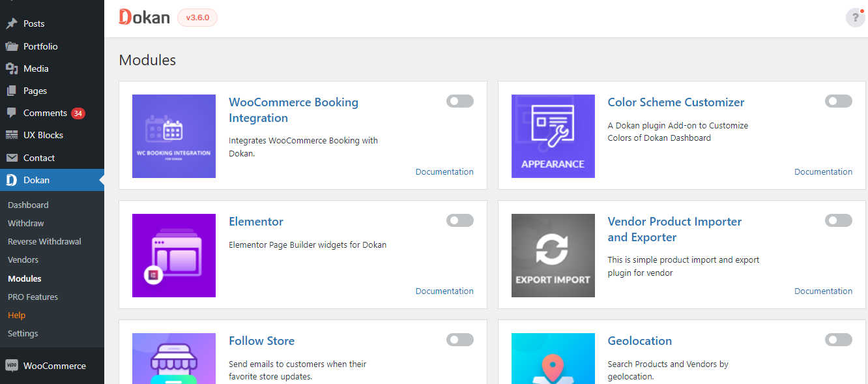
Task: Click the Media icon in sidebar
Action: pos(12,68)
